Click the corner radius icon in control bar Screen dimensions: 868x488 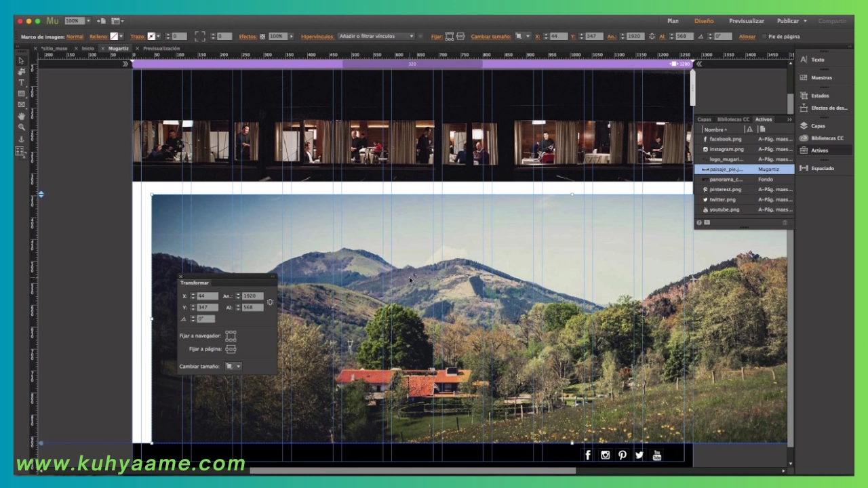(x=200, y=36)
